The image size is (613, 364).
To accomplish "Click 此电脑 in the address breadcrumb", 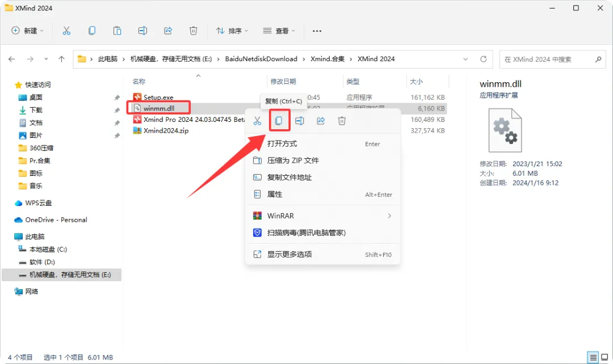I will 107,59.
